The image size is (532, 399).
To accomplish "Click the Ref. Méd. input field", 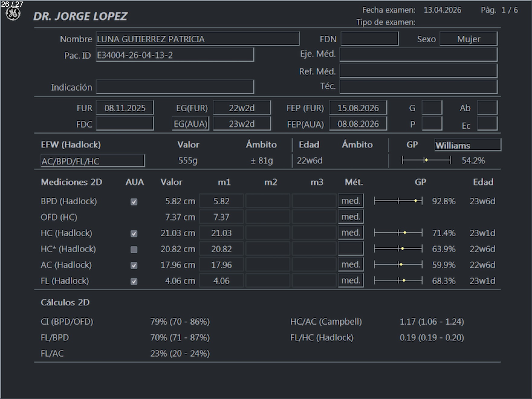I will pyautogui.click(x=418, y=71).
